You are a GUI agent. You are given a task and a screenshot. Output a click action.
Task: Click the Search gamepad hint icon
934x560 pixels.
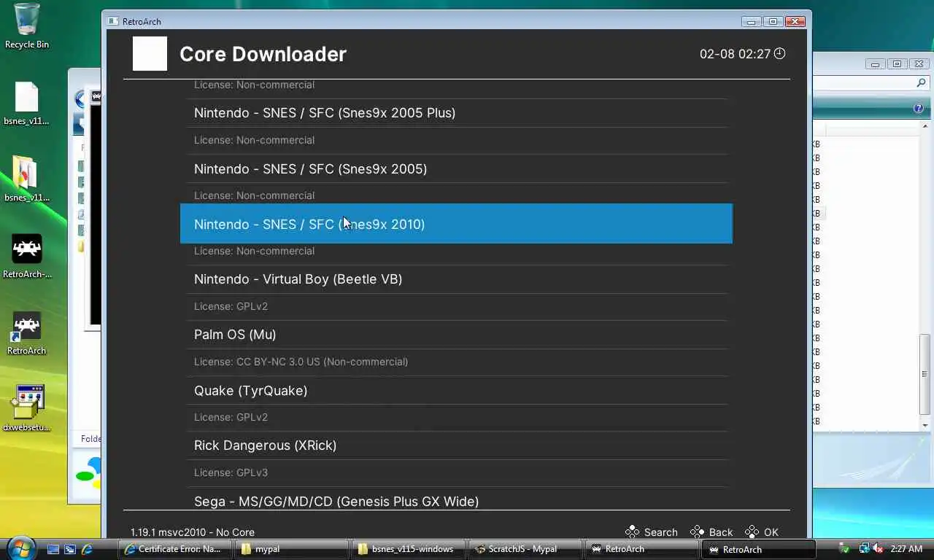[632, 532]
